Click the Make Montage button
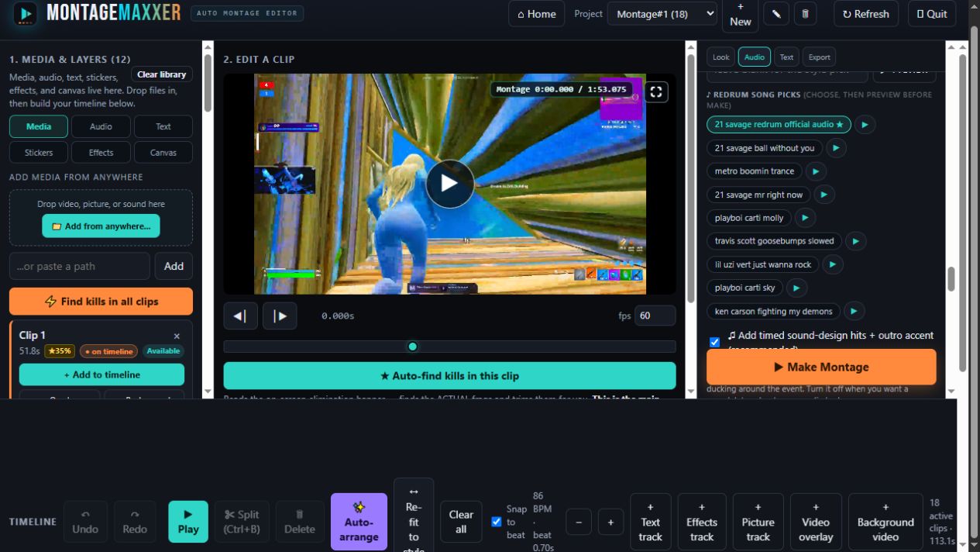The image size is (980, 552). (x=821, y=367)
